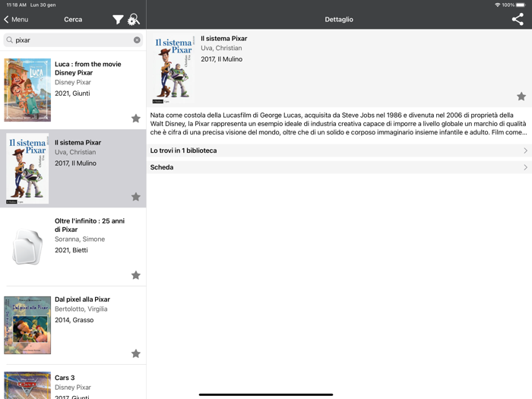
Task: Open Cars 3 cover thumbnail
Action: (27, 385)
